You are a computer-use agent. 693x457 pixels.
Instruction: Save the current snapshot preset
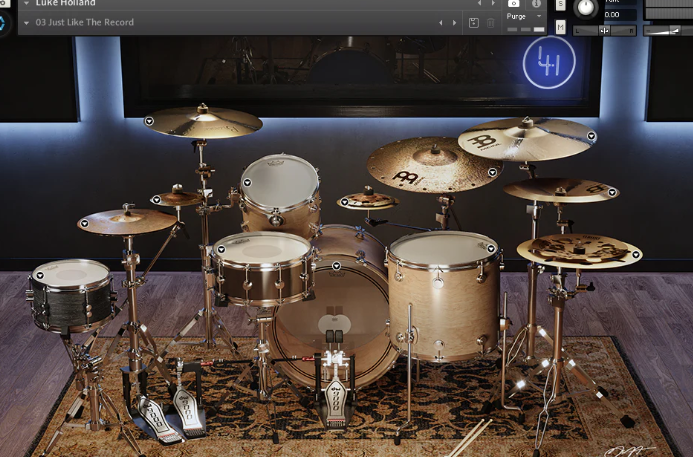click(474, 23)
